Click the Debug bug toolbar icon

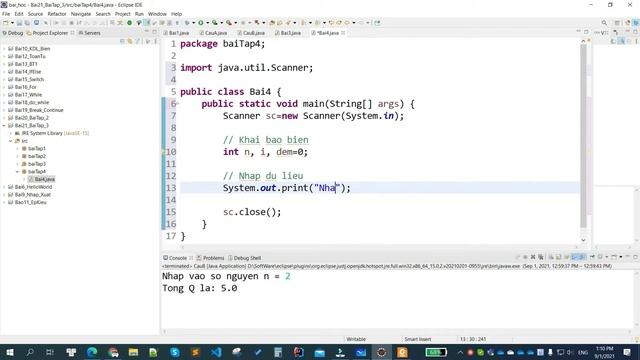tap(187, 23)
